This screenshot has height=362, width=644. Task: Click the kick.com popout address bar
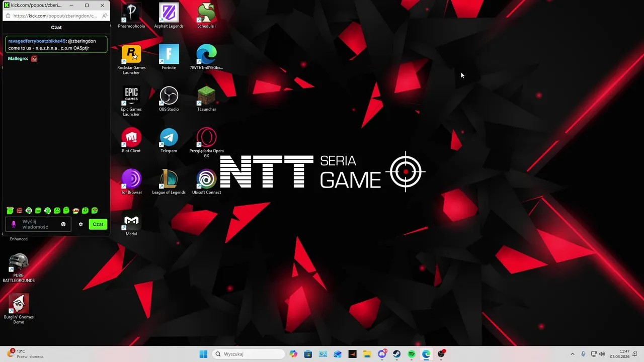[55, 16]
